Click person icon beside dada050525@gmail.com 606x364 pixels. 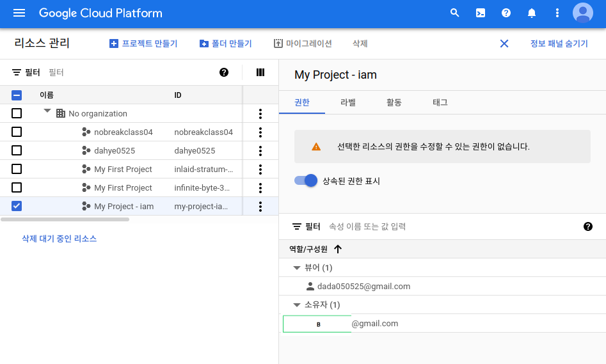click(310, 287)
